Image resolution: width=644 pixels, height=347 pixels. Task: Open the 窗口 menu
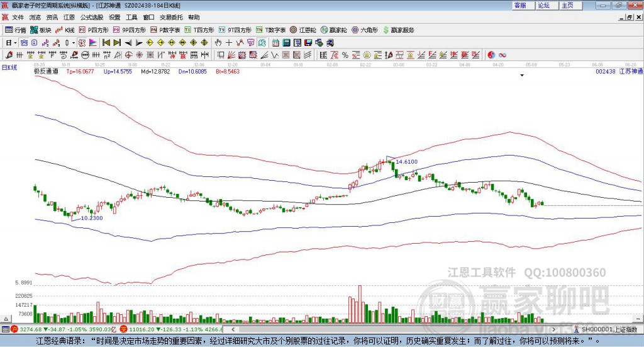click(148, 17)
